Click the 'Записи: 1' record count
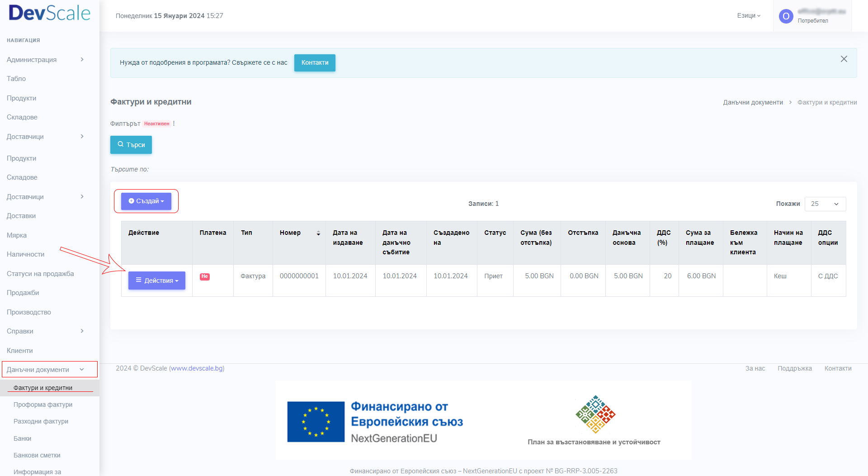The width and height of the screenshot is (868, 476). pos(483,204)
